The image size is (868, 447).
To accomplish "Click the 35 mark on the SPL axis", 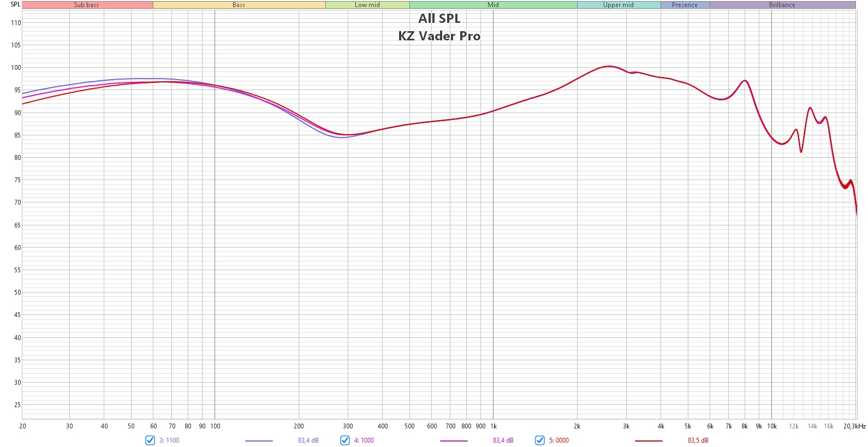I will pos(17,360).
